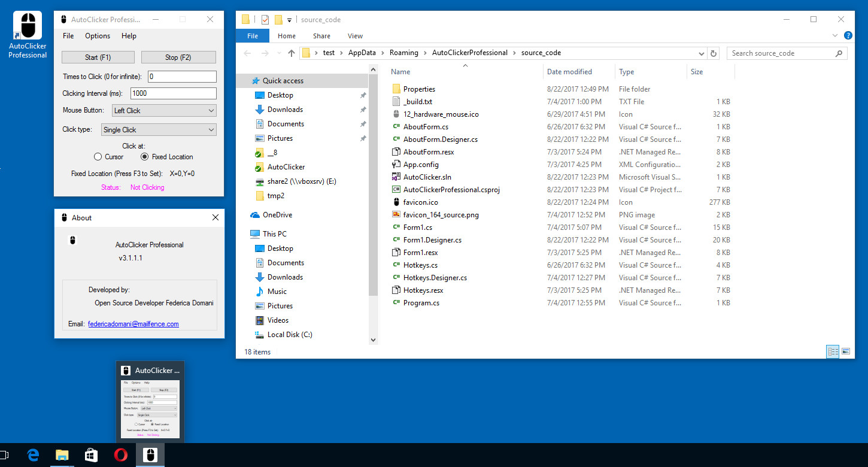Switch to the Explorer Home ribbon tab
The image size is (868, 467).
287,36
